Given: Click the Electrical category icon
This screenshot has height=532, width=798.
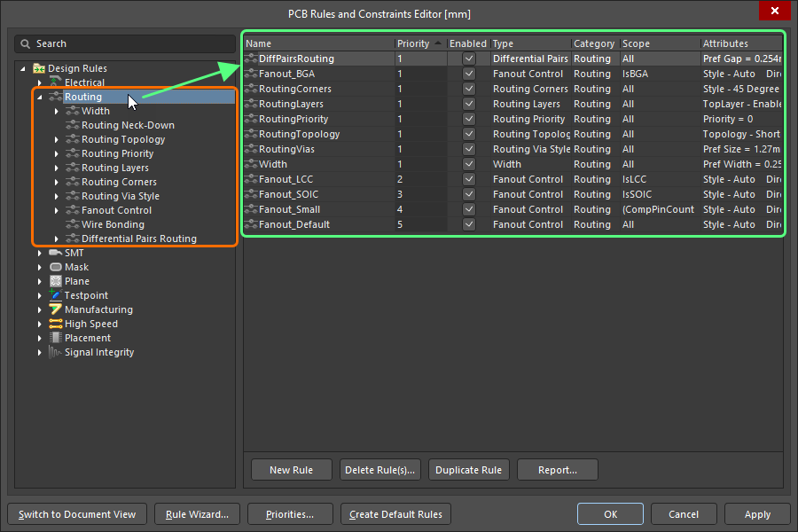Looking at the screenshot, I should (56, 82).
